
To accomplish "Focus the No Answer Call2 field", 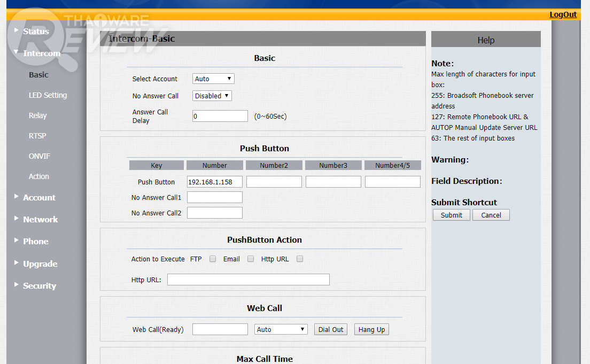I will pyautogui.click(x=214, y=213).
